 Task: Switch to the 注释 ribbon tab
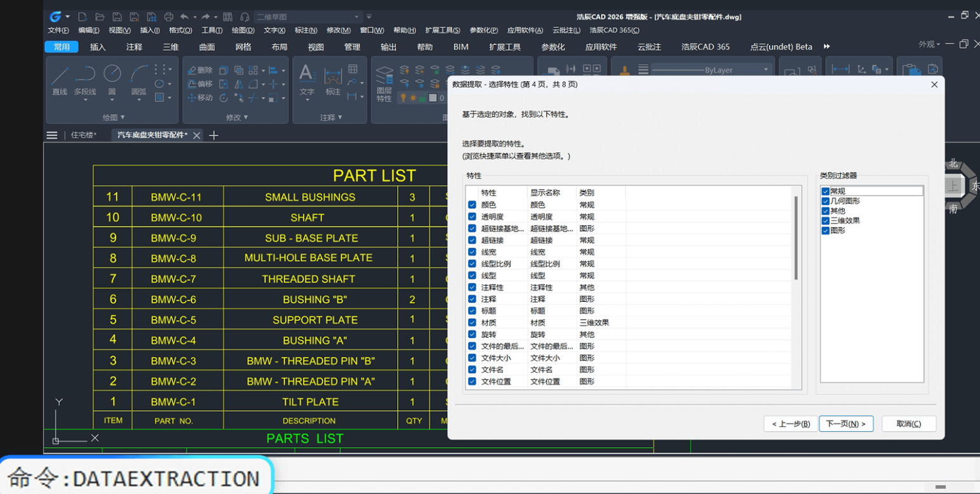click(134, 47)
